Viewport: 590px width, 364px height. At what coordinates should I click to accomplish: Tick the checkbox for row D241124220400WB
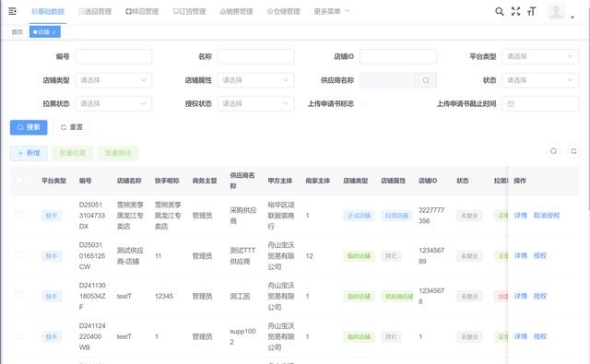(18, 335)
